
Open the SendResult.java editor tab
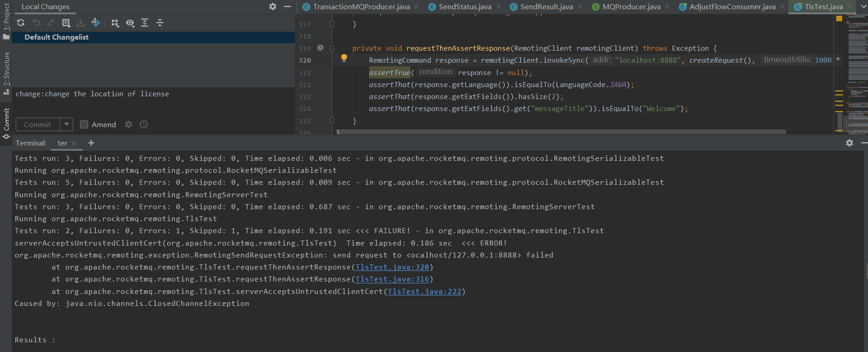coord(546,6)
